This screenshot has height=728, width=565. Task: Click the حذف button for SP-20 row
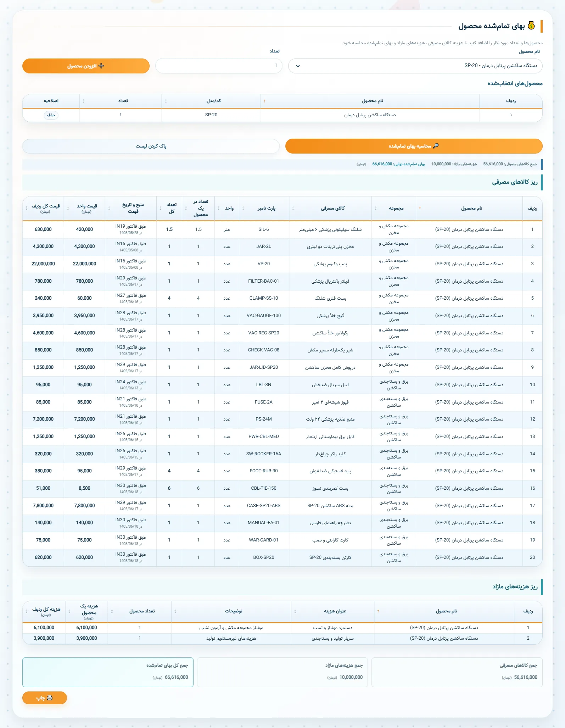51,115
